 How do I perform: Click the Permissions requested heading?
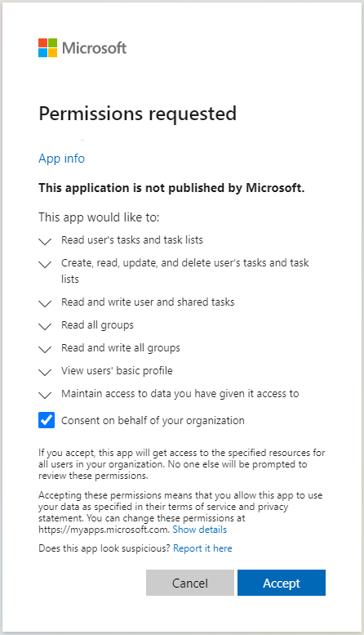pos(137,114)
